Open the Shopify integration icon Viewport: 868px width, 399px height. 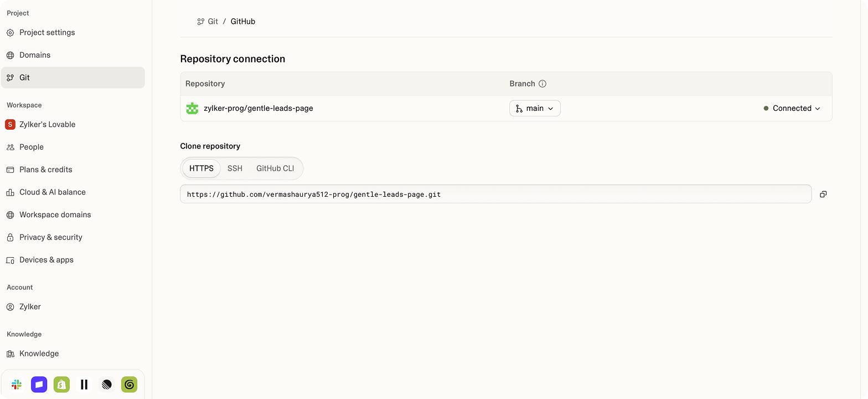61,385
